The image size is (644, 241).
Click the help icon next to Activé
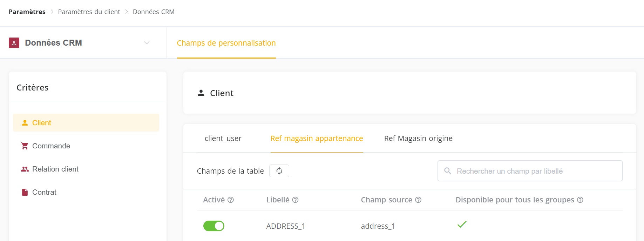[x=231, y=200]
